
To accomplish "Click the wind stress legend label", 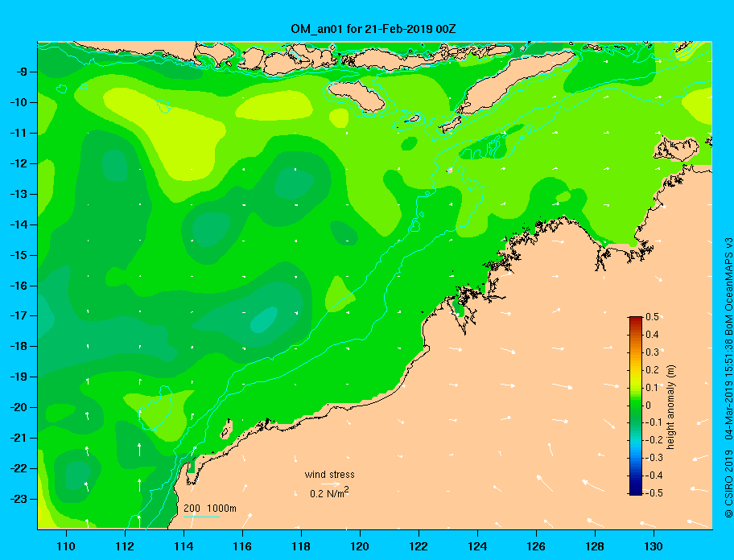I will (329, 475).
